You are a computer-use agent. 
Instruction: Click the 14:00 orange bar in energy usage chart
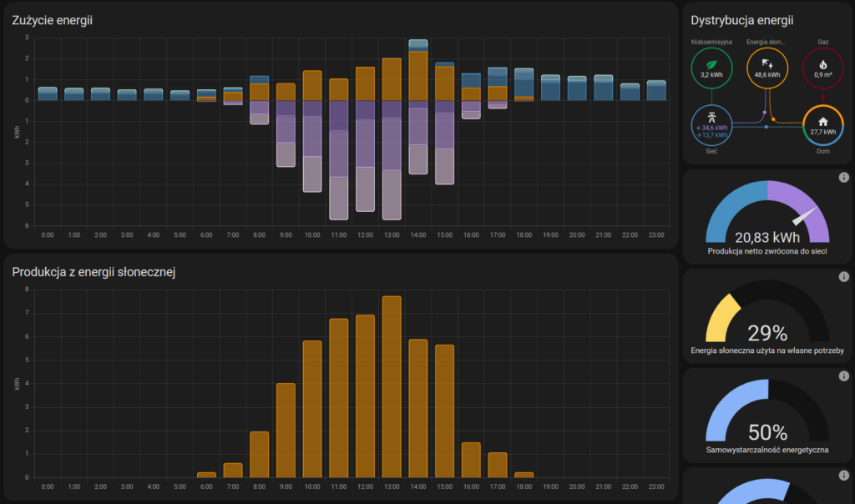tap(417, 76)
